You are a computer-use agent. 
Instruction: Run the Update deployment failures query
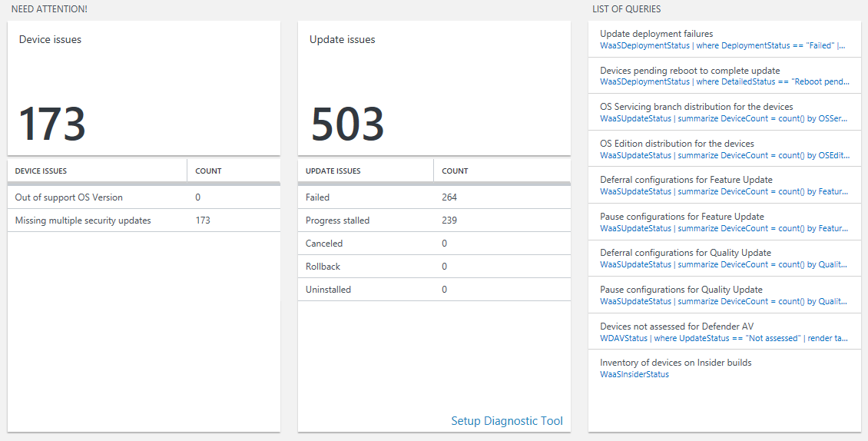tap(724, 39)
